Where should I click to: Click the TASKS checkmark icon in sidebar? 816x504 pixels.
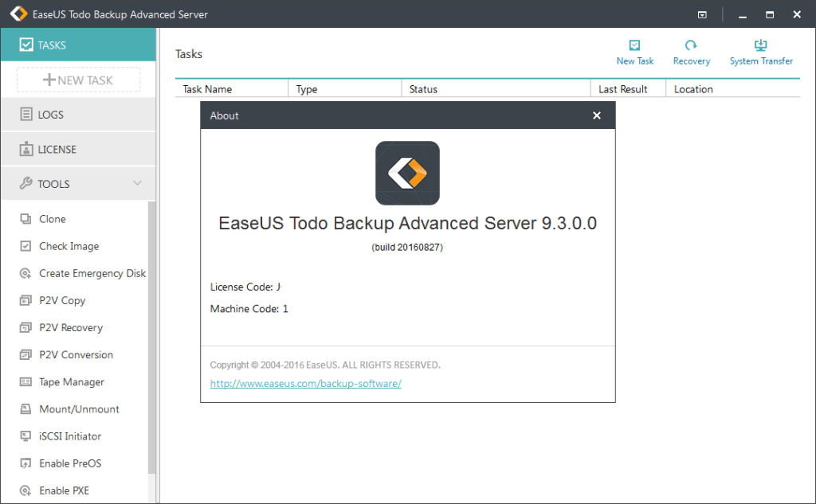point(26,45)
